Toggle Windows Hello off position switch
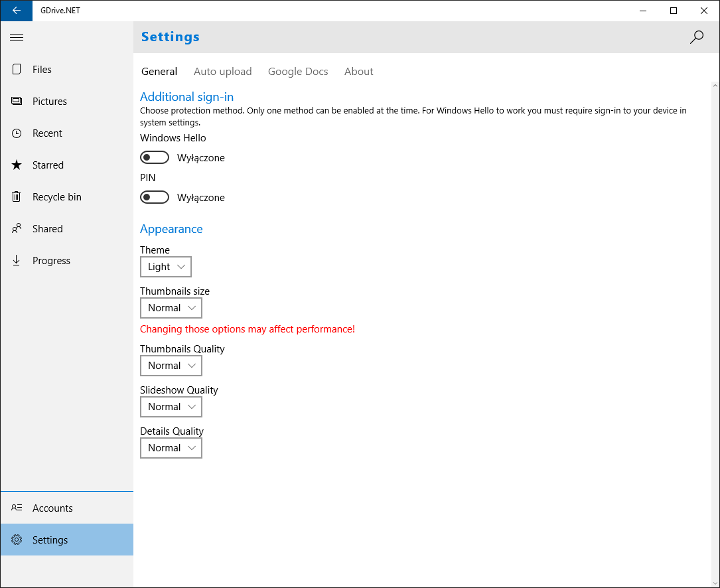This screenshot has height=588, width=720. click(155, 157)
